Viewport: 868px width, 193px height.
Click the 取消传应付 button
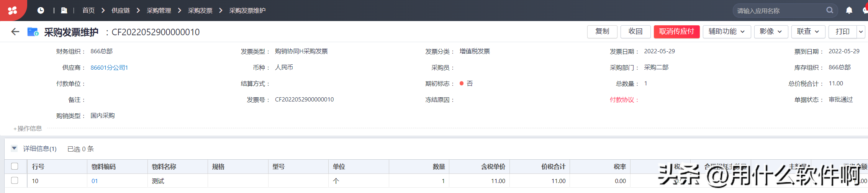click(676, 31)
